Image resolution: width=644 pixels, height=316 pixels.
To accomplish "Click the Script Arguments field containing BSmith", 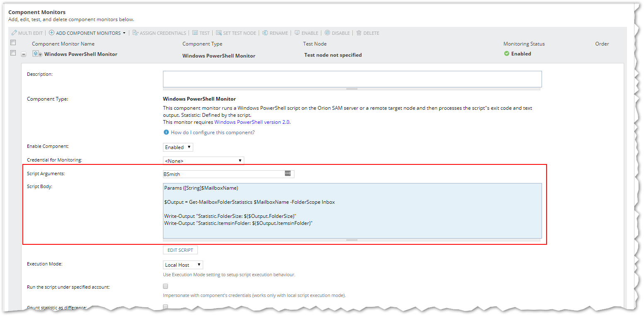I will [228, 174].
